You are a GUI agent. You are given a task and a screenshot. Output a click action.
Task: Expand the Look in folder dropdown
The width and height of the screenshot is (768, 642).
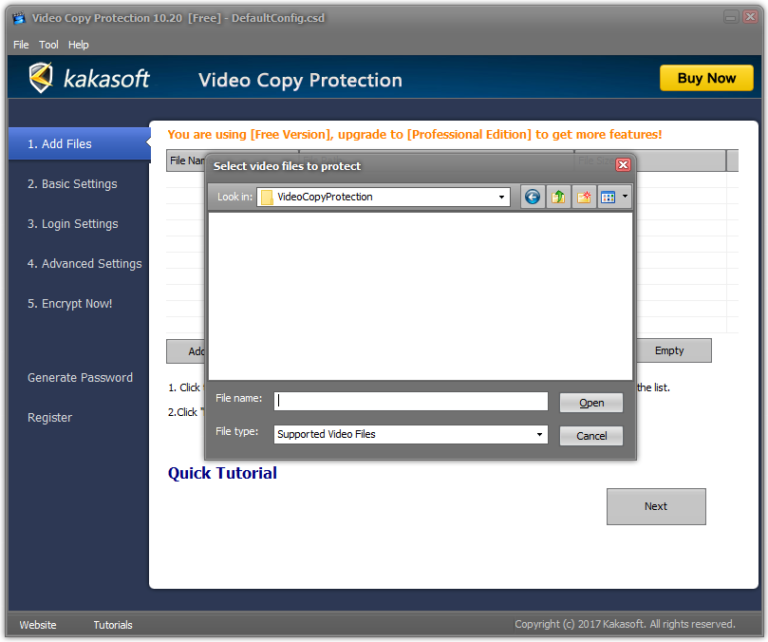503,197
